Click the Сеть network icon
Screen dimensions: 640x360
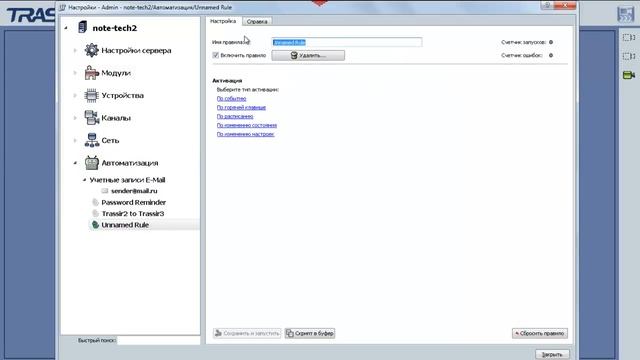91,140
